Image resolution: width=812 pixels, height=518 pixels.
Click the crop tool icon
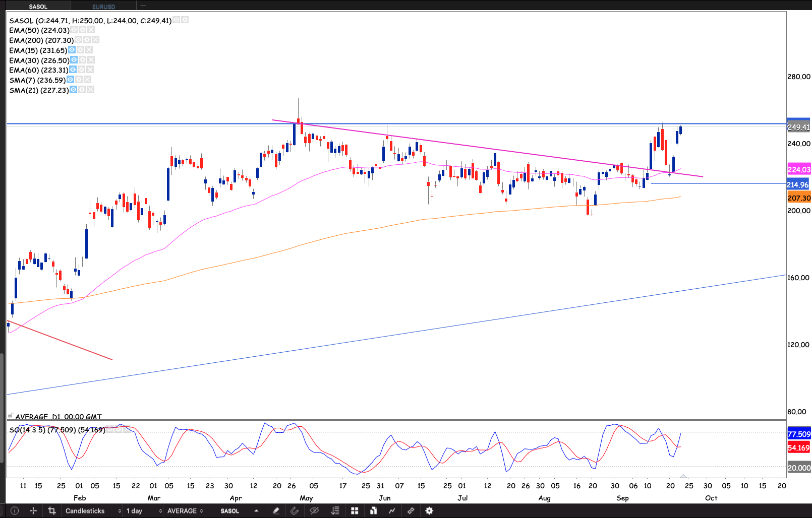[x=51, y=510]
